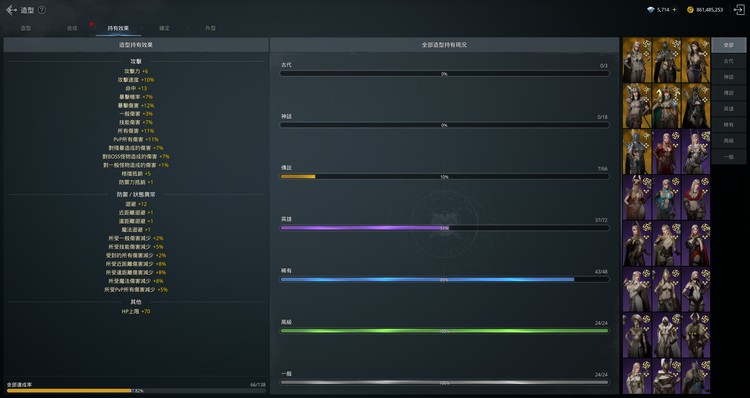This screenshot has height=398, width=750.
Task: Filter costumes by 神話 grade
Action: [728, 77]
